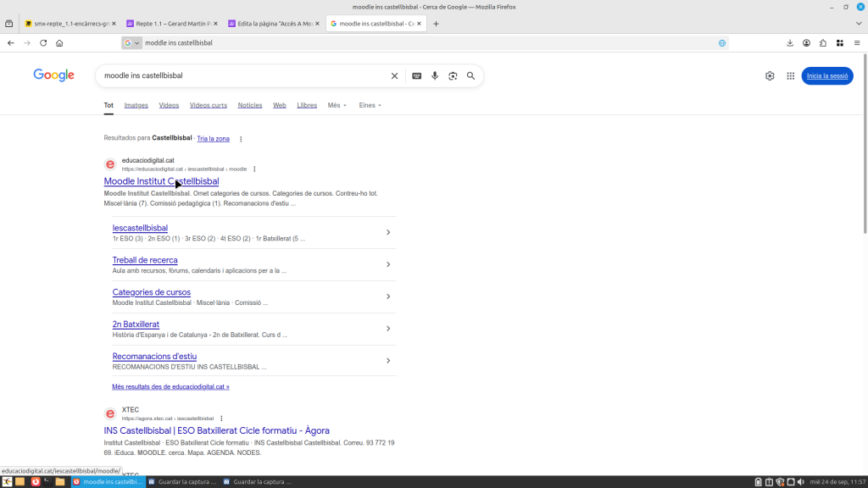The image size is (868, 488).
Task: Start voice search with the microphone icon
Action: click(435, 76)
